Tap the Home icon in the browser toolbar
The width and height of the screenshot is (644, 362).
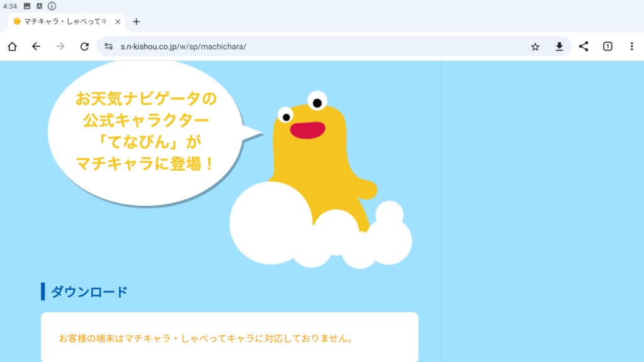click(x=12, y=47)
